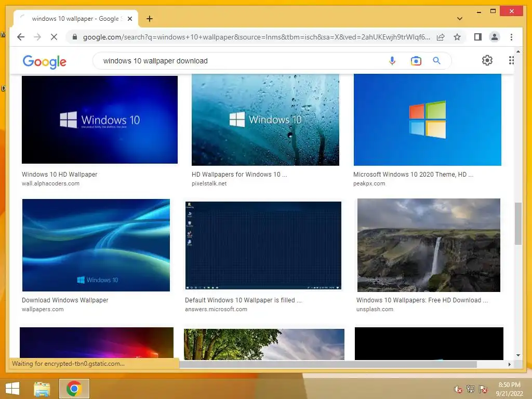Click Download Windows Wallpaper title
Viewport: 532px width, 399px height.
pos(65,300)
